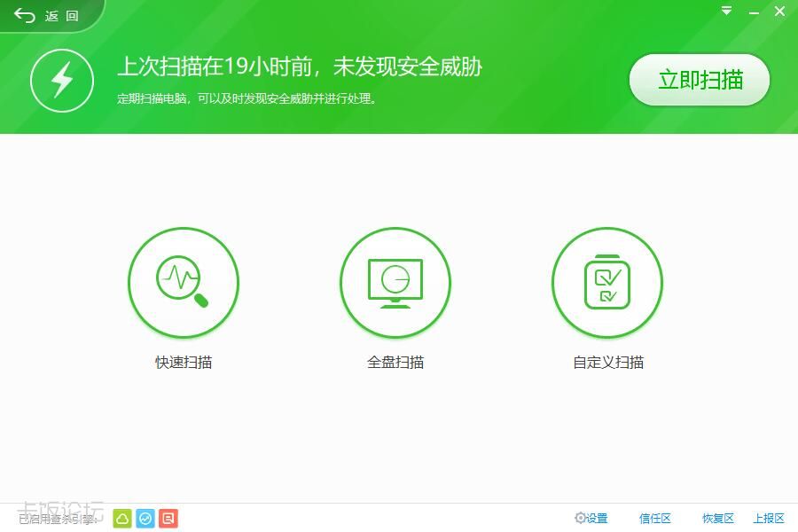Select the red scan engine icon
Viewport: 798px width, 532px height.
[x=168, y=519]
